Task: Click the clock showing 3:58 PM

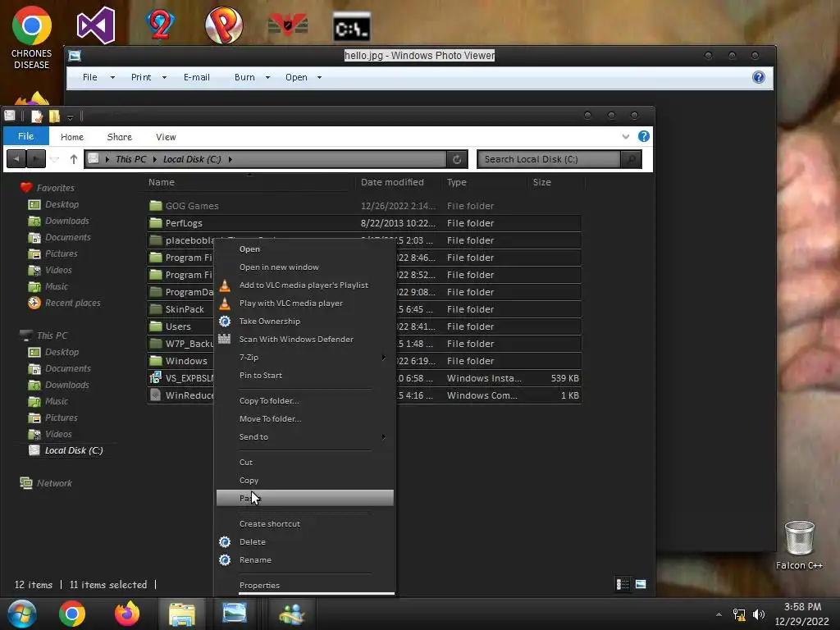Action: click(802, 607)
